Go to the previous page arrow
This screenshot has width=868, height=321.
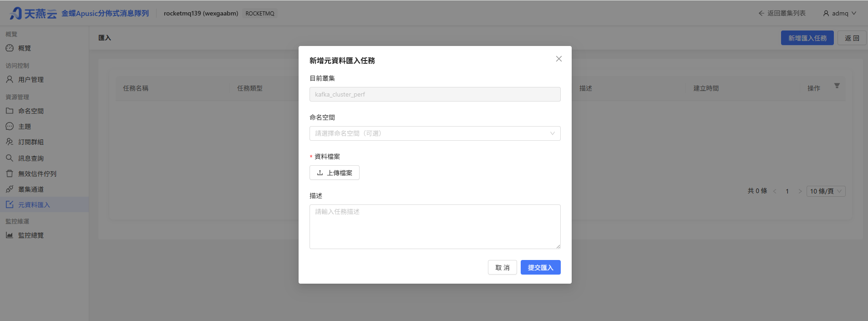[x=775, y=191]
